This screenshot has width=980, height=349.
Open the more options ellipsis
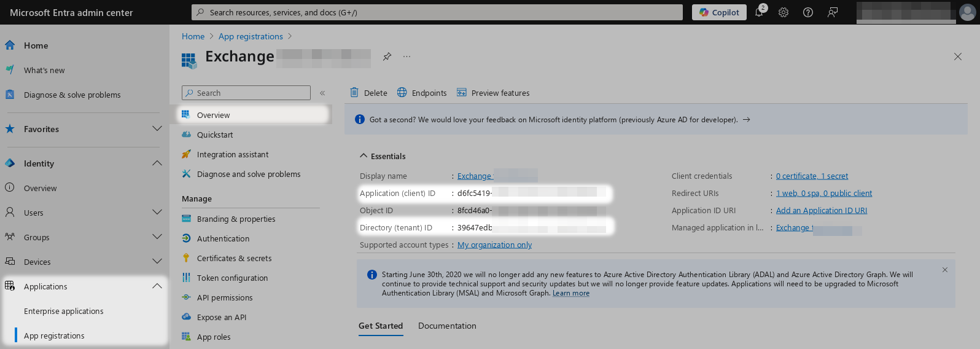click(406, 57)
